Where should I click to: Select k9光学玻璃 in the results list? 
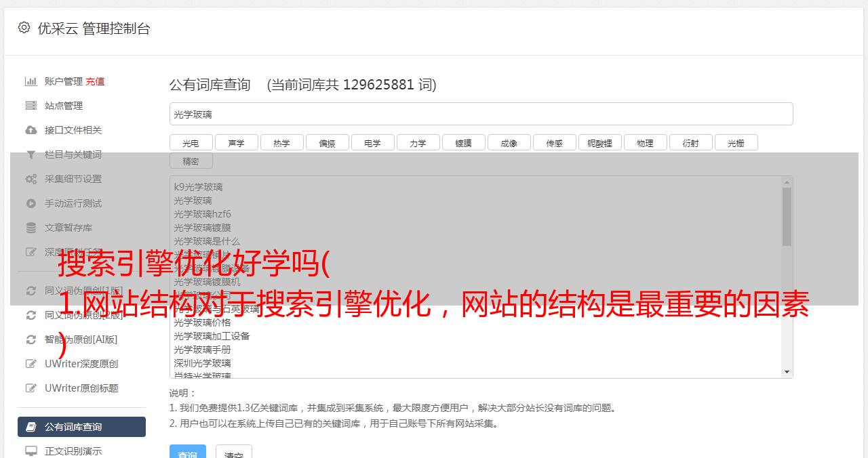pos(198,187)
